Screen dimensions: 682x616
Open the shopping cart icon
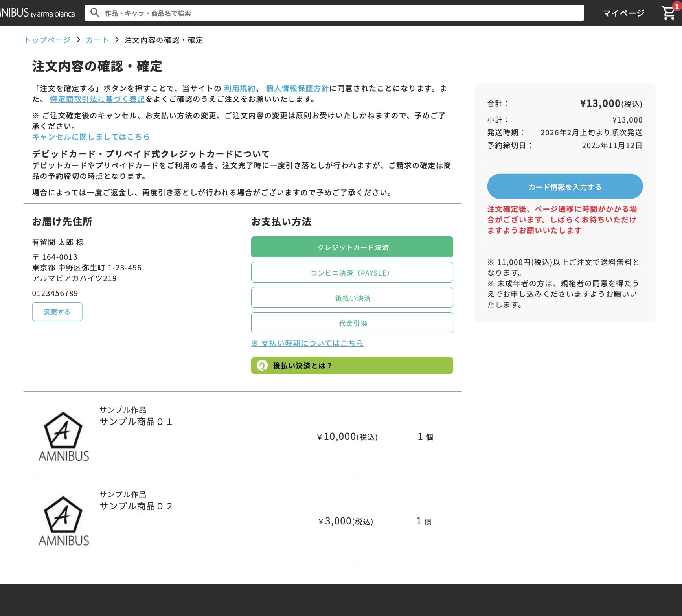pos(668,13)
